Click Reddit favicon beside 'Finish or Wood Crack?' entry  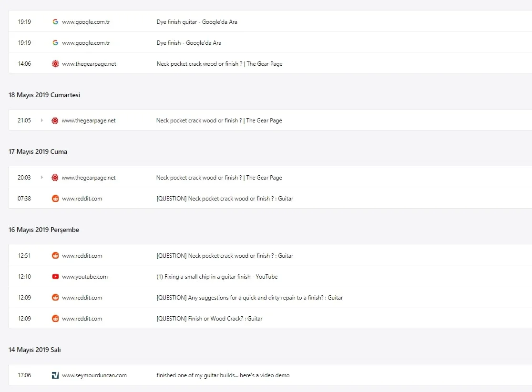(55, 319)
